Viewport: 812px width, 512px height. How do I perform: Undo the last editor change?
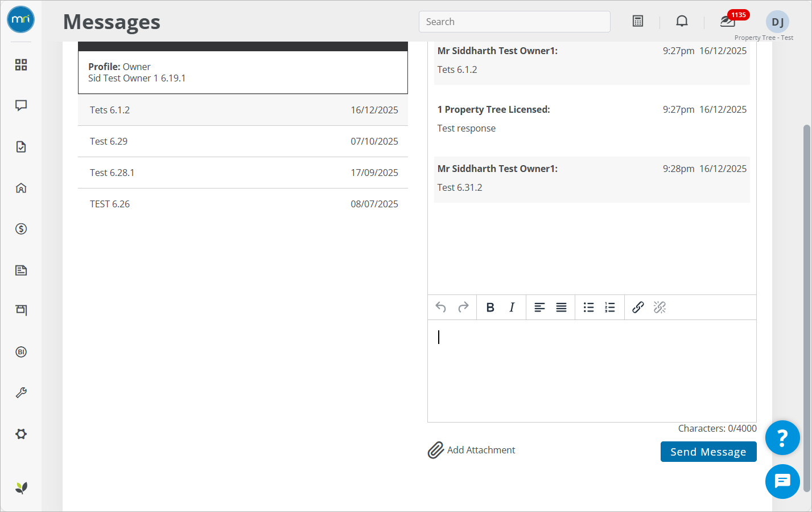pyautogui.click(x=441, y=308)
